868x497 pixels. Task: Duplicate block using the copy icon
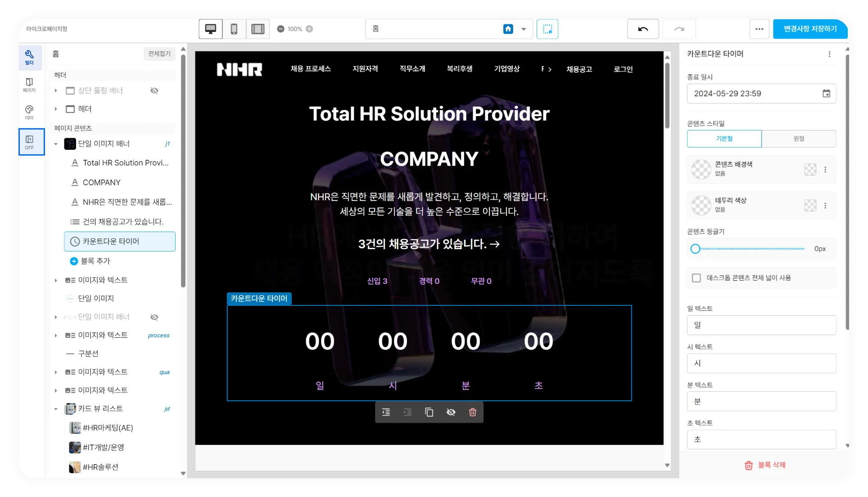click(x=429, y=412)
